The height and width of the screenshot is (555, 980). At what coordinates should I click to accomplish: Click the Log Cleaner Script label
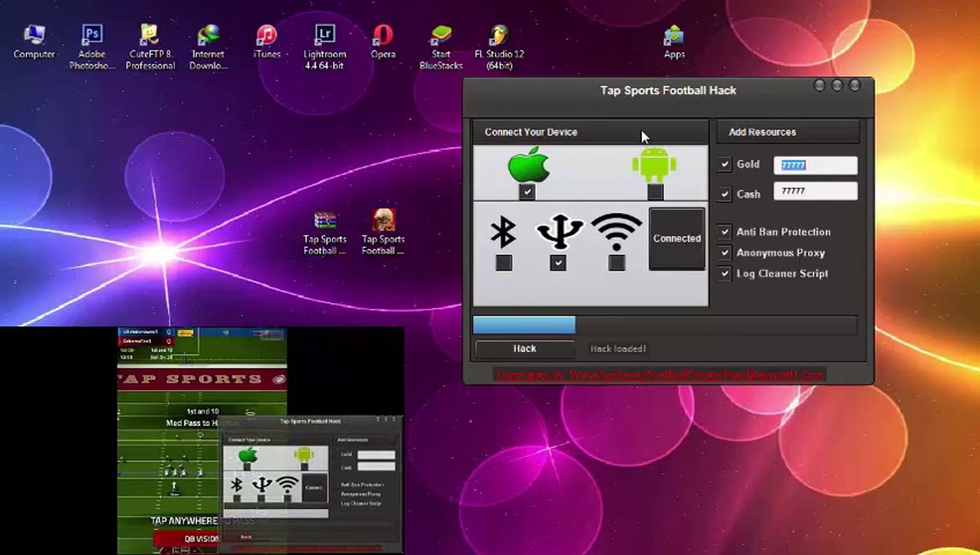click(782, 273)
